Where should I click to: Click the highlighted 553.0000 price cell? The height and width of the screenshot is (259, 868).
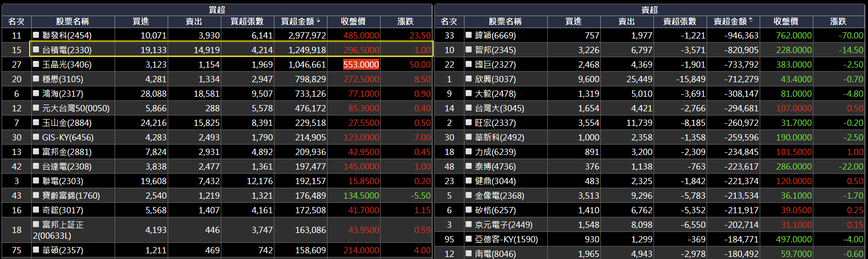[361, 64]
